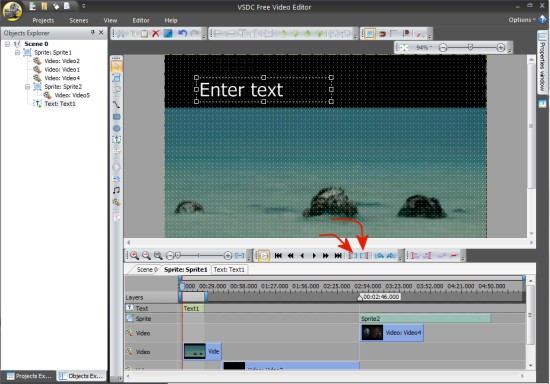Select the Add Image tool
550x384 pixels.
(x=116, y=178)
